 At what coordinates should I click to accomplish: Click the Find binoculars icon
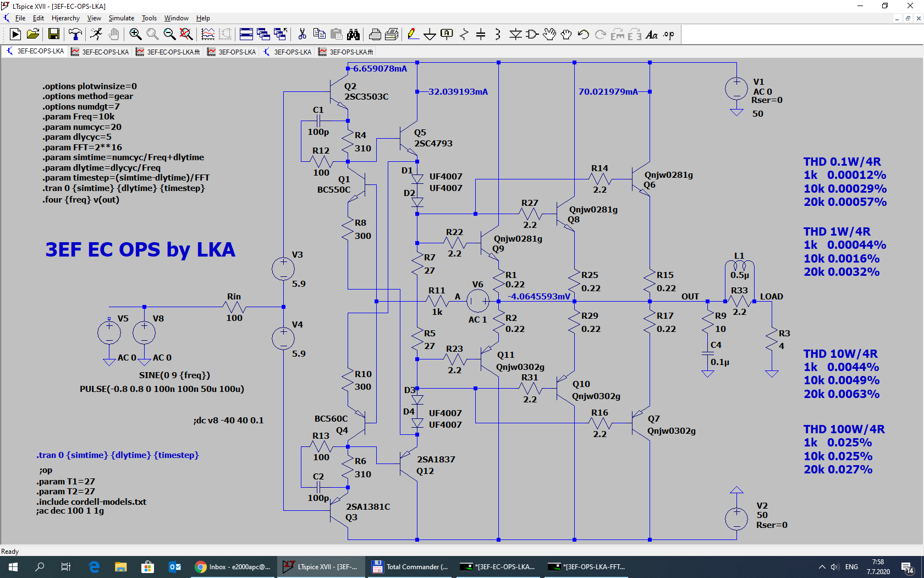353,35
